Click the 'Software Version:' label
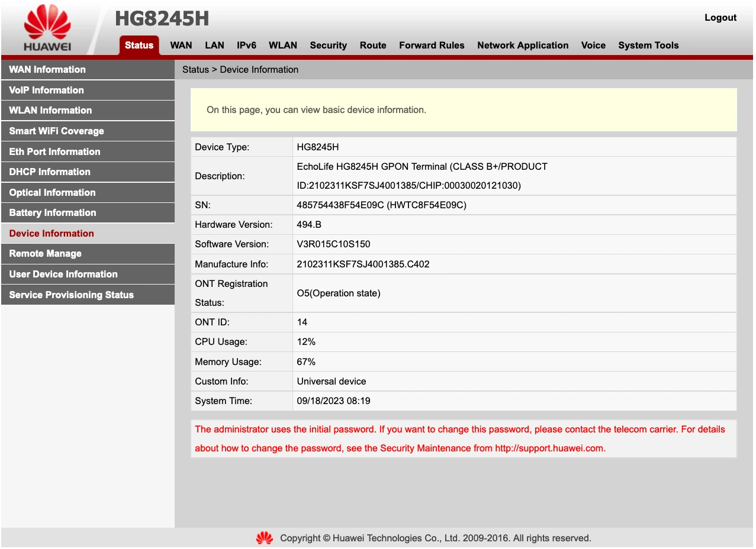The height and width of the screenshot is (549, 756). coord(231,245)
